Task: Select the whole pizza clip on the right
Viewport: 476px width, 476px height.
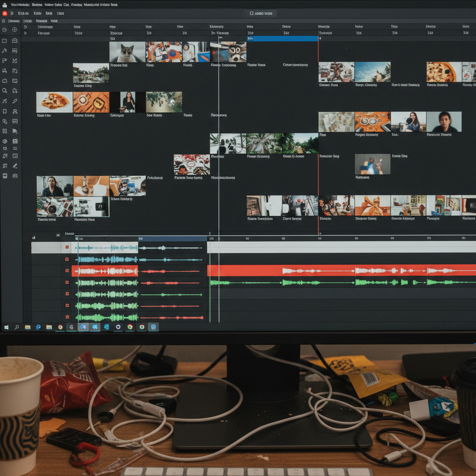Action: [x=444, y=72]
